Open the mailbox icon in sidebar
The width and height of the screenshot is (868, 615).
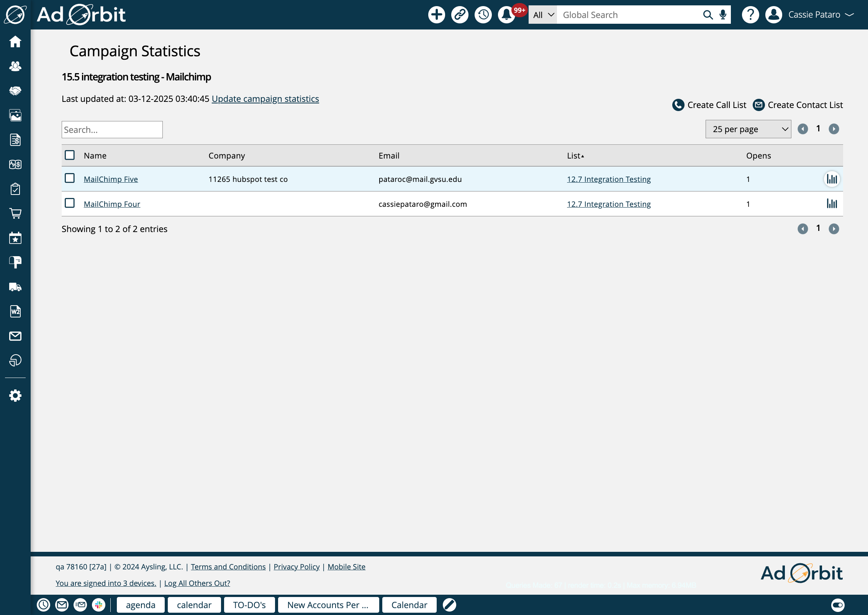pos(15,262)
